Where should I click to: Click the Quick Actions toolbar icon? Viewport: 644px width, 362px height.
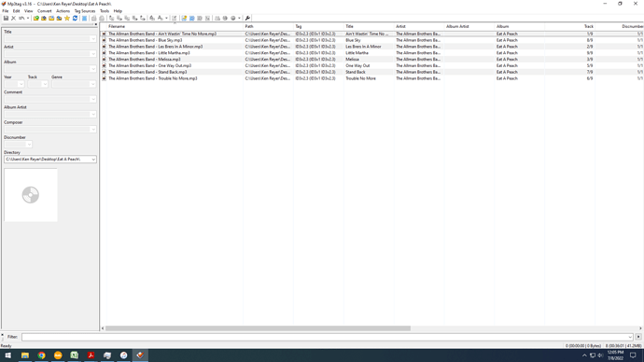pyautogui.click(x=160, y=18)
